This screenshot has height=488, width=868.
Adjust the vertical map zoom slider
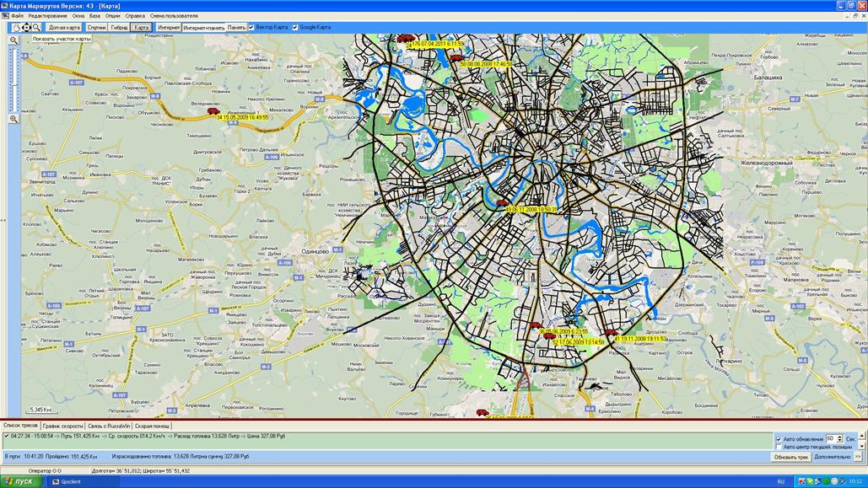pos(13,80)
